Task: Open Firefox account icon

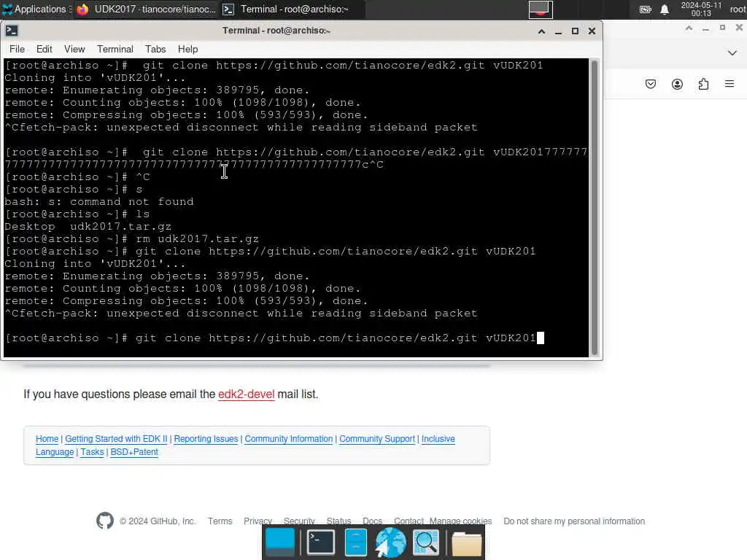Action: coord(677,85)
